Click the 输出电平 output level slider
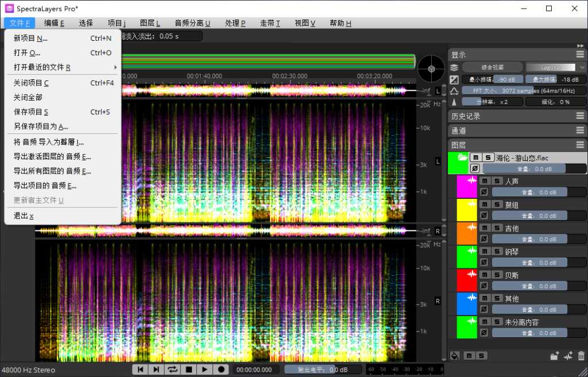 tap(323, 370)
